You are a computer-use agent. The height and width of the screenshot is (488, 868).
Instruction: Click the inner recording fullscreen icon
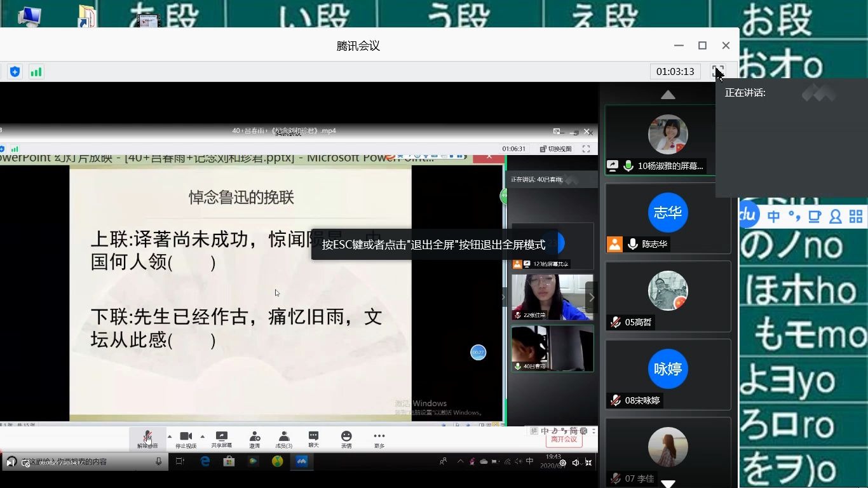click(586, 149)
